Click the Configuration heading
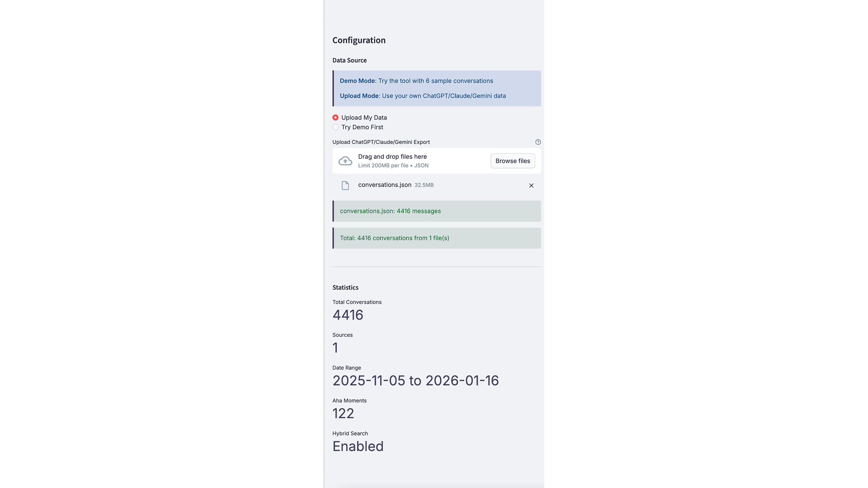Screen dimensions: 868x488 point(359,40)
